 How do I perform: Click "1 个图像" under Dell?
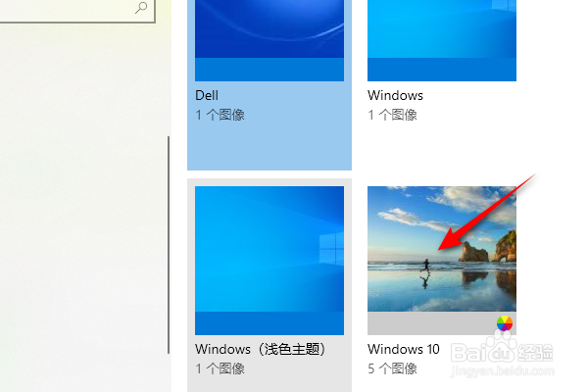[220, 115]
